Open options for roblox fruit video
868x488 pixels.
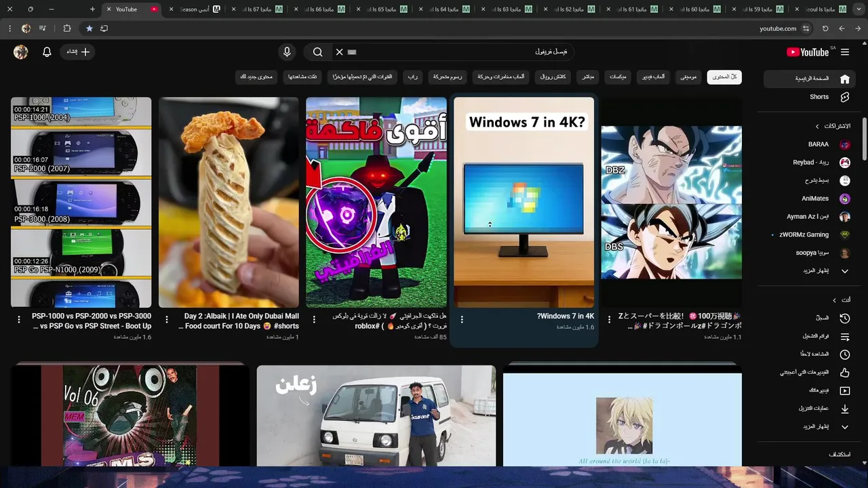[x=314, y=319]
